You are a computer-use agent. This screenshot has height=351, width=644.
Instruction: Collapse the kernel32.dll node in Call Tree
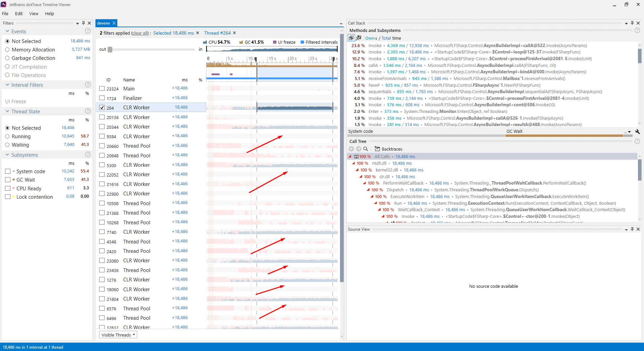pos(357,170)
